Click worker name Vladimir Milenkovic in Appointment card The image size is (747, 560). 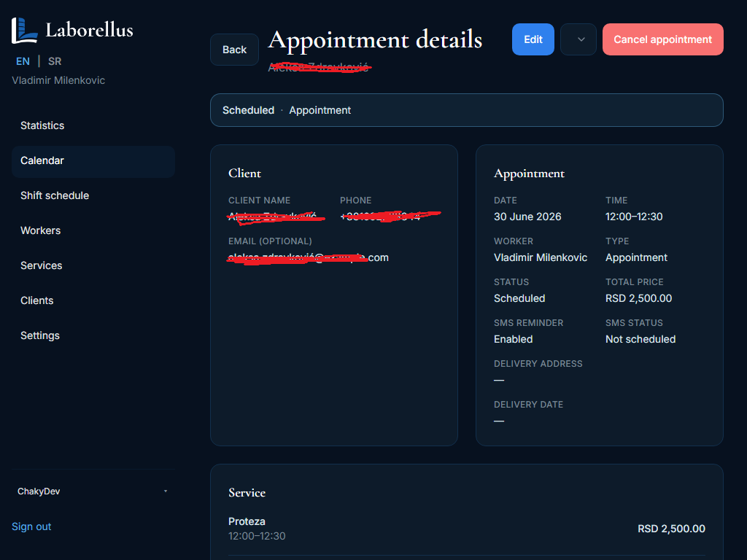(x=541, y=257)
